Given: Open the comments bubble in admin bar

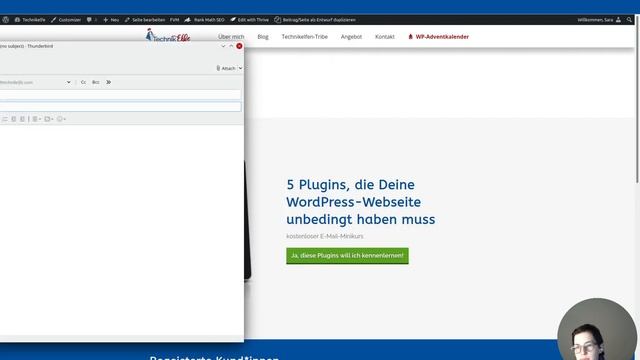Looking at the screenshot, I should coord(91,20).
